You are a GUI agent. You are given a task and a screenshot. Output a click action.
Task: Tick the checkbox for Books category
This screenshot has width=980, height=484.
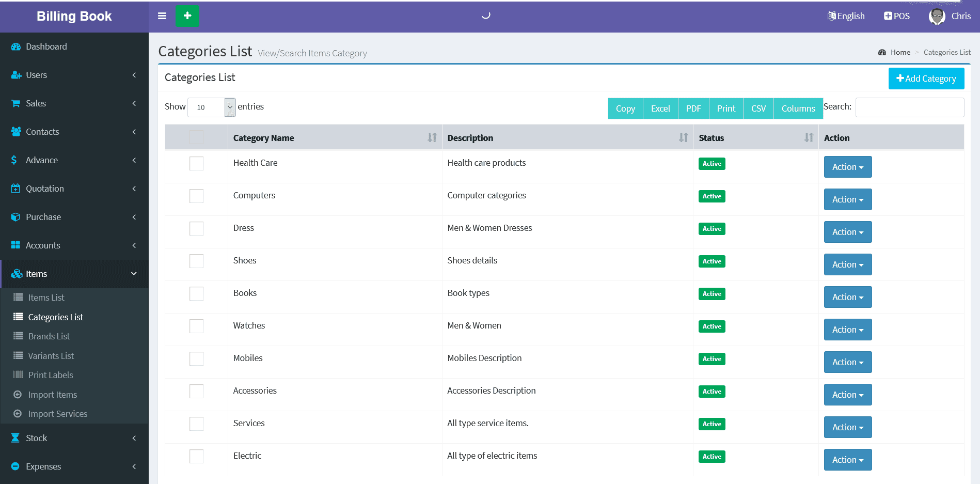pos(196,294)
